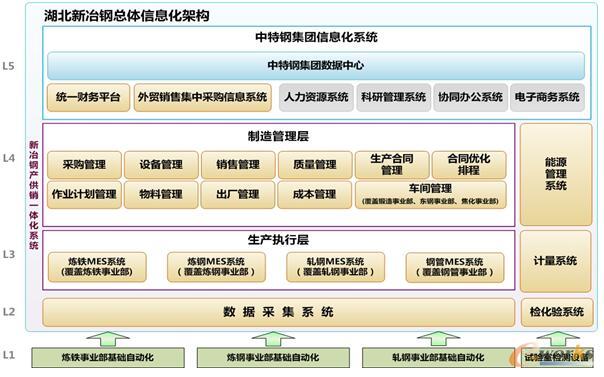Screen dimensions: 604x377
Task: Select 外贸销售集中采购信息系统 box
Action: click(203, 97)
